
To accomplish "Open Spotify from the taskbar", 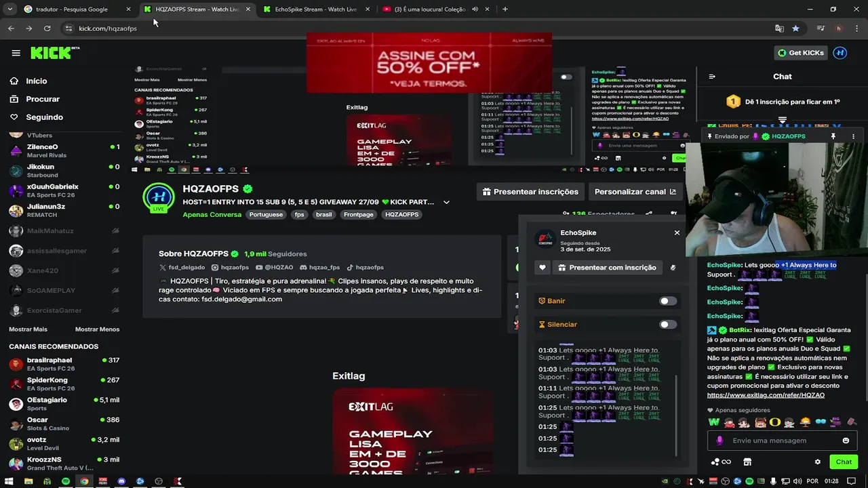I will (x=66, y=481).
